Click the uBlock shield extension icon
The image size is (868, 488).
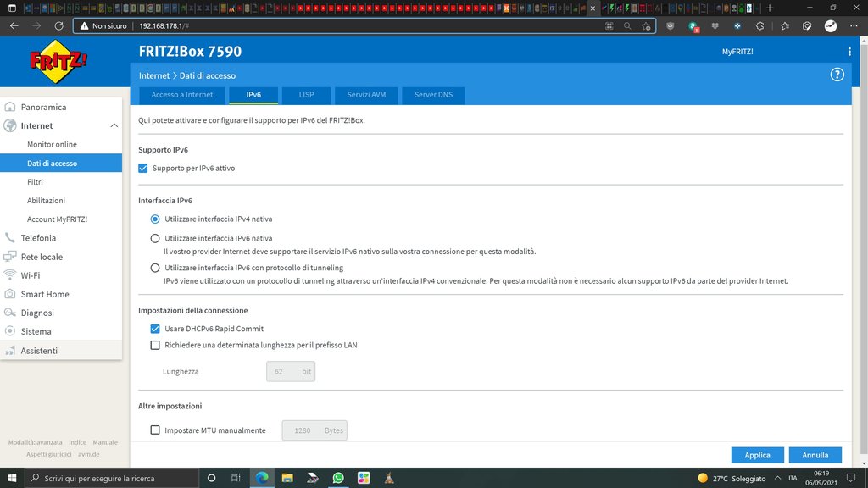tap(670, 26)
